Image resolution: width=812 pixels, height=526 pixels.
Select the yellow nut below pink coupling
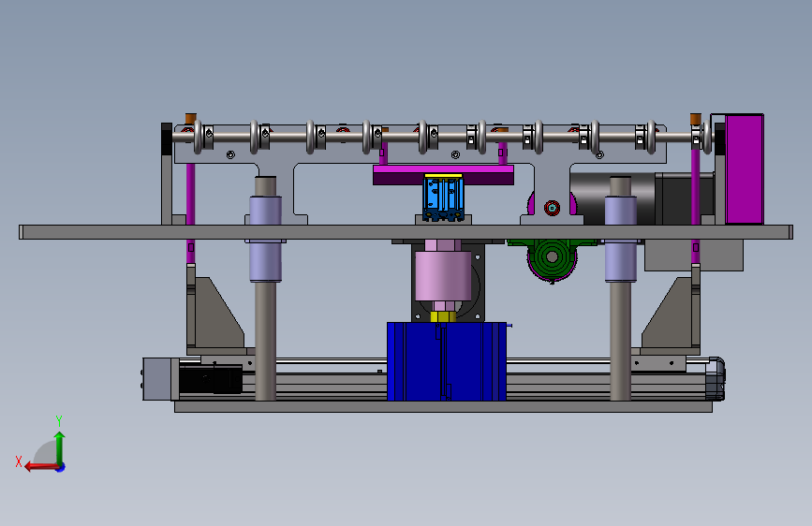[x=443, y=316]
